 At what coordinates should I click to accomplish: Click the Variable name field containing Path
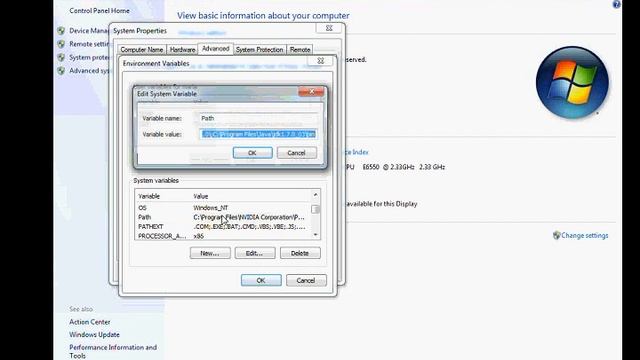258,118
